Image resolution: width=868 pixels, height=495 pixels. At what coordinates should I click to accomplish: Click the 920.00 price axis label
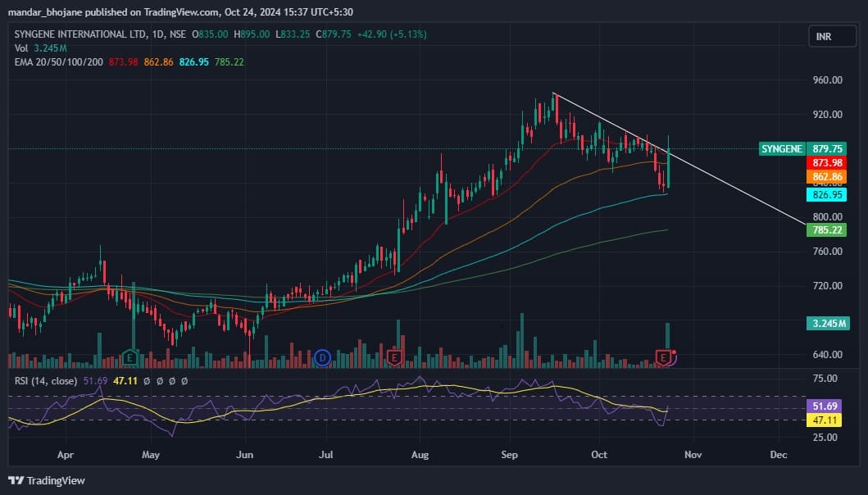tap(828, 115)
